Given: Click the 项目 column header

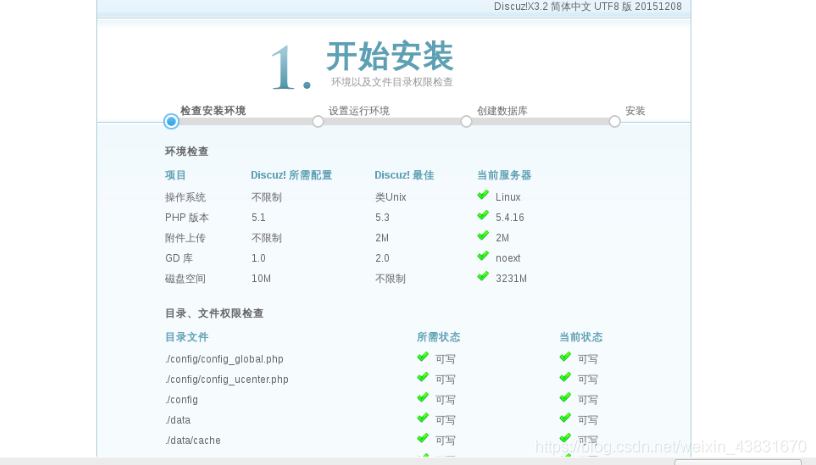Looking at the screenshot, I should tap(175, 175).
